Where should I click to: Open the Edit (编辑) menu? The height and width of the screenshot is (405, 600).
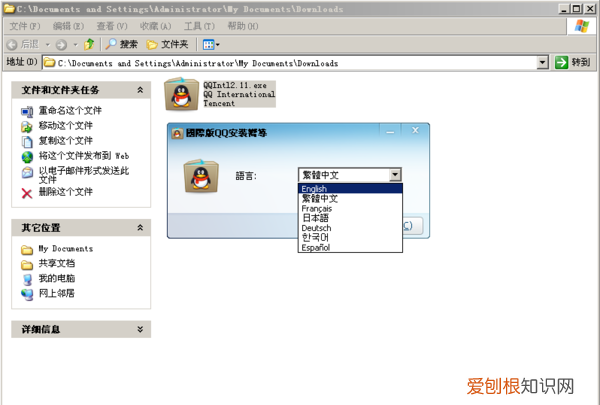tap(68, 26)
